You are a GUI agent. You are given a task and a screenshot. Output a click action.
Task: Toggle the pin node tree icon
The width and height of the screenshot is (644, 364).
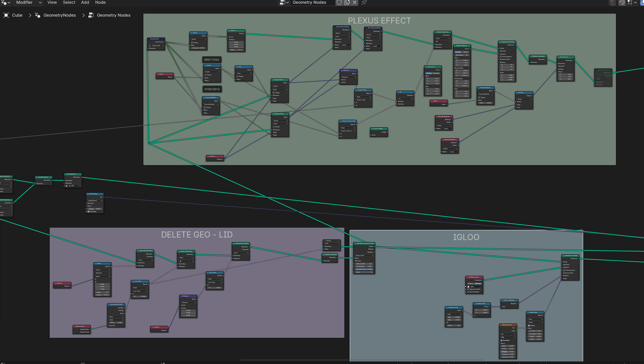point(364,3)
